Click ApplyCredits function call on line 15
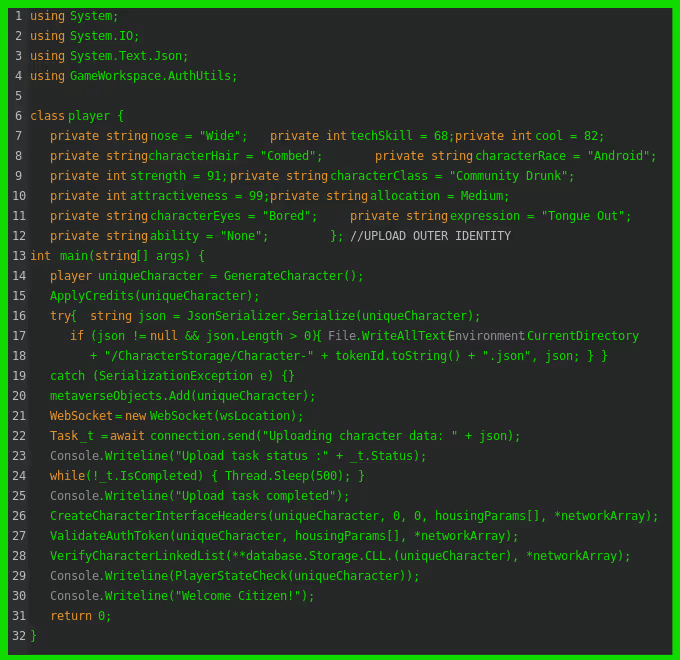 [151, 296]
